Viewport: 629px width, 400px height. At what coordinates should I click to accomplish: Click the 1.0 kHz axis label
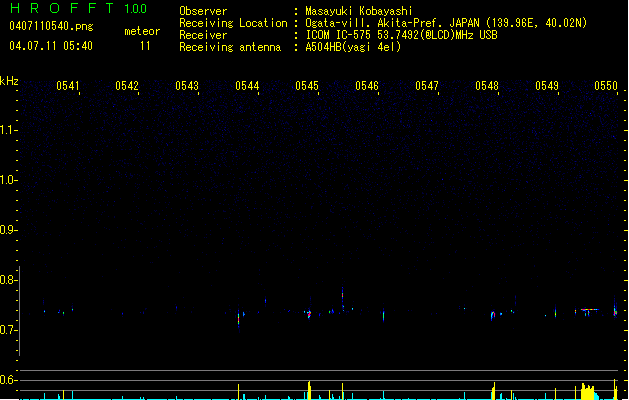click(x=8, y=180)
